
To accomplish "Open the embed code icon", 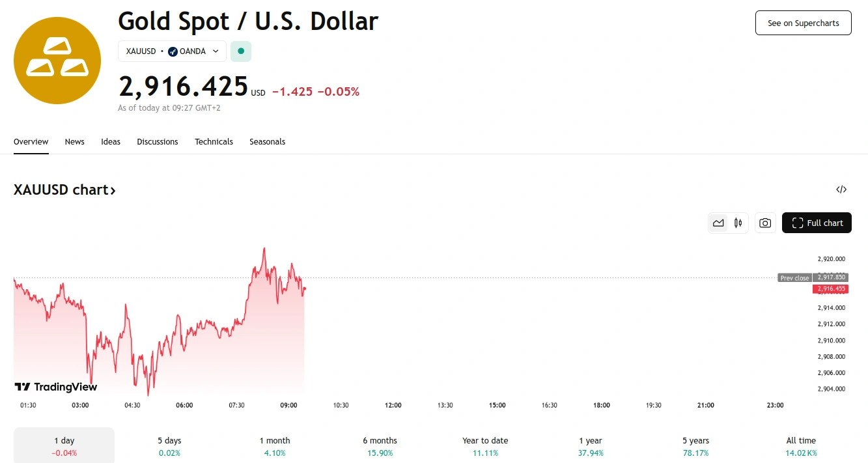I will pyautogui.click(x=841, y=189).
